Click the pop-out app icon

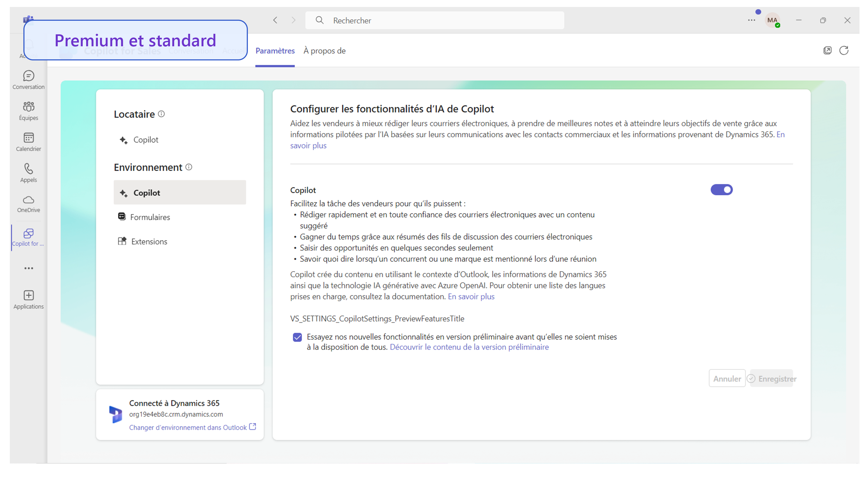pyautogui.click(x=827, y=50)
